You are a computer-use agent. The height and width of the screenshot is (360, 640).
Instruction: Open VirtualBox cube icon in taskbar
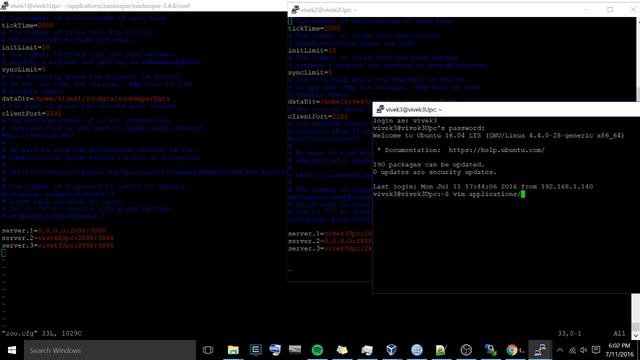tap(391, 350)
